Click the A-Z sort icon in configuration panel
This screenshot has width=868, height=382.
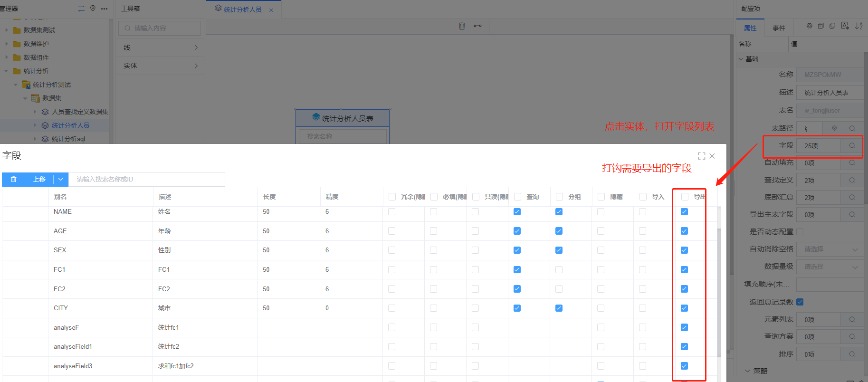(858, 26)
